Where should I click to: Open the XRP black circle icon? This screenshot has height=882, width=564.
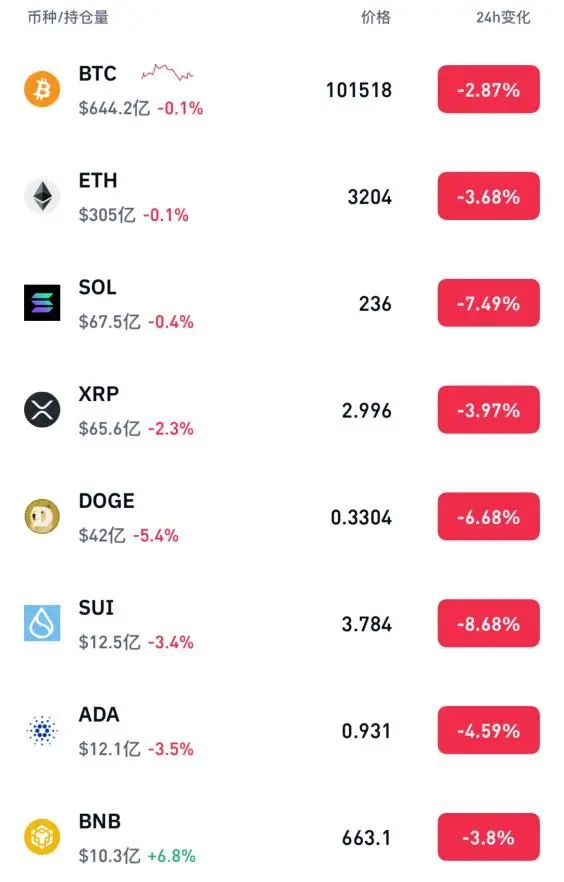[x=42, y=410]
